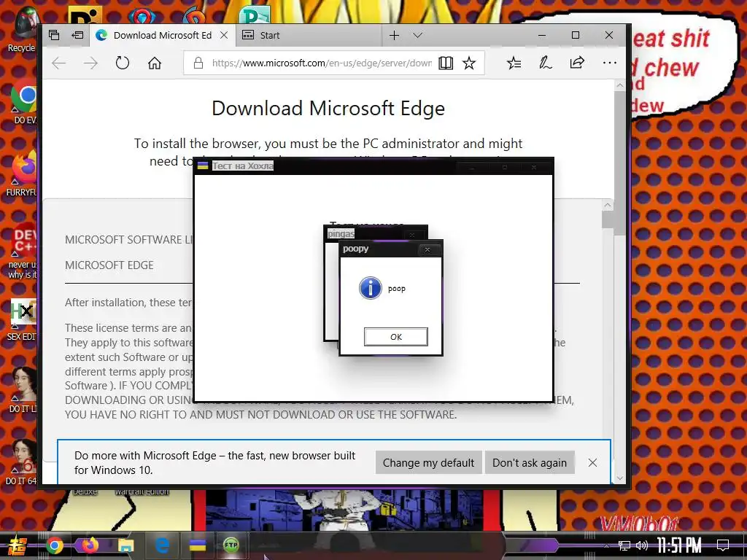Open Firefox desktop shortcut FURRYFU
This screenshot has height=560, width=747.
pos(22,174)
